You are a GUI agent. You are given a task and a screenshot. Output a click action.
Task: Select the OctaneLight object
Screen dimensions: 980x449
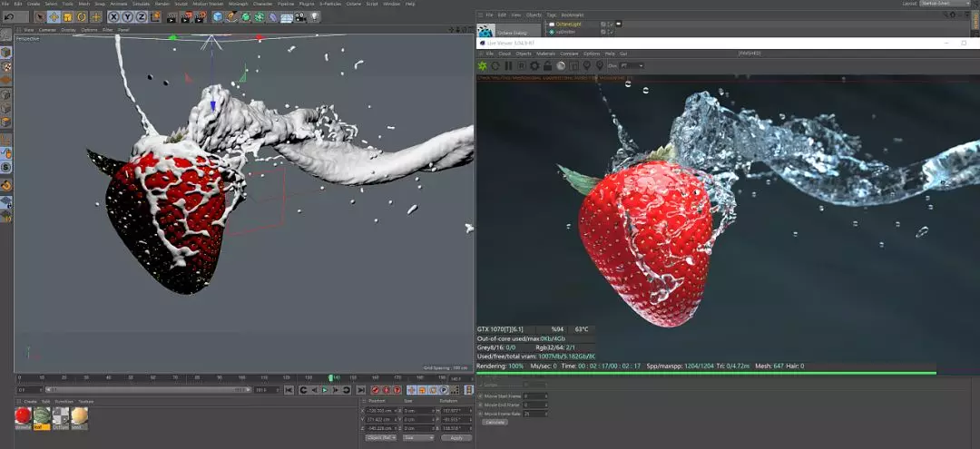[x=569, y=24]
